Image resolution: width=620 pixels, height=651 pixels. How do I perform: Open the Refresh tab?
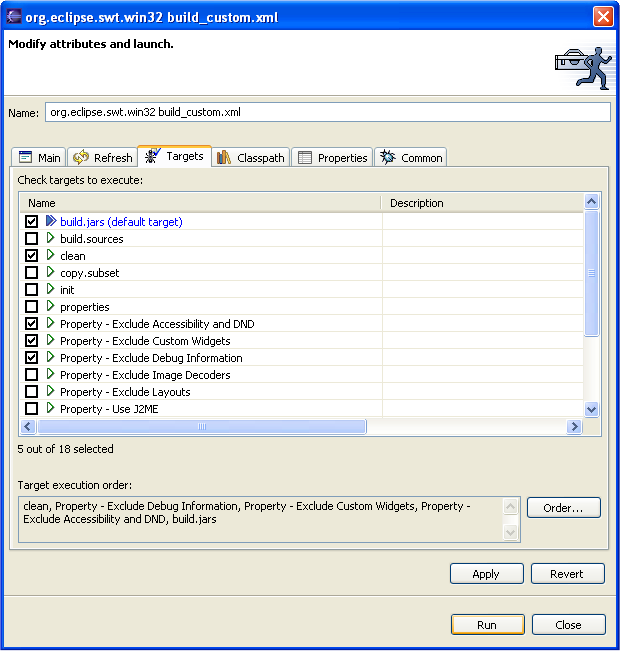(103, 157)
